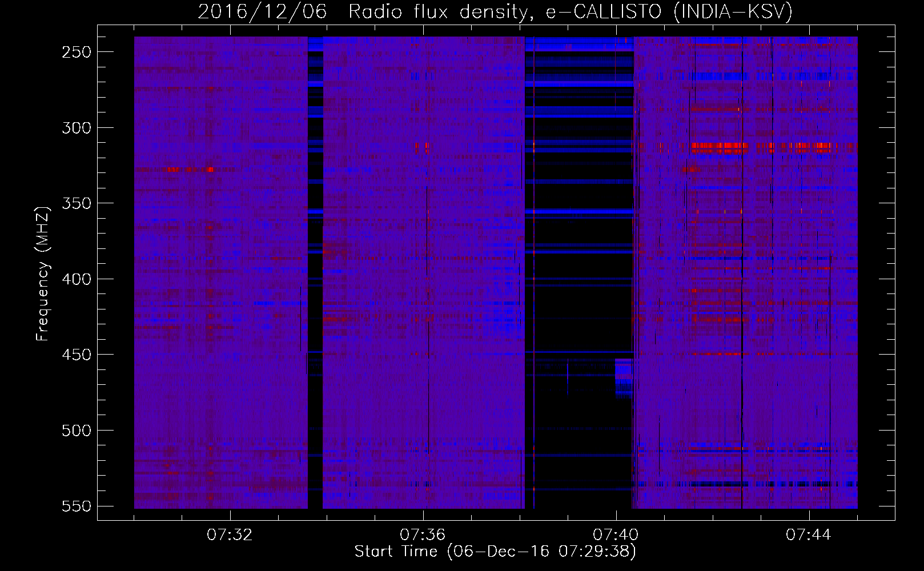This screenshot has width=924, height=571.
Task: Click the 07:36 time tick label
Action: click(423, 535)
